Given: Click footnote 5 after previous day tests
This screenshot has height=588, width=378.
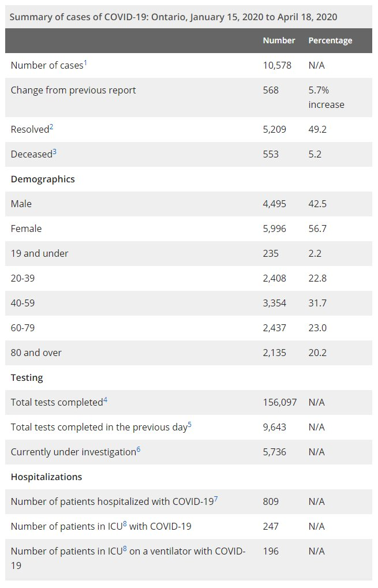Looking at the screenshot, I should [189, 425].
